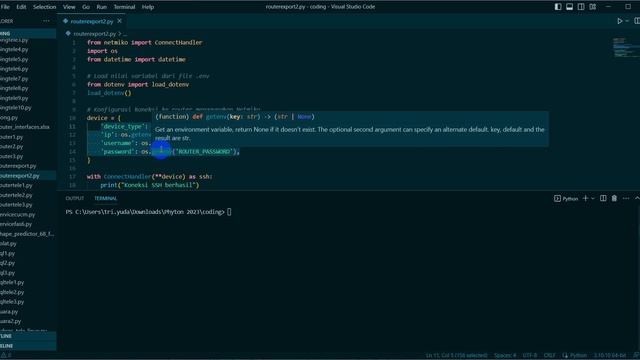Screen dimensions: 640x360
Task: Open the Help menu
Action: tap(148, 7)
